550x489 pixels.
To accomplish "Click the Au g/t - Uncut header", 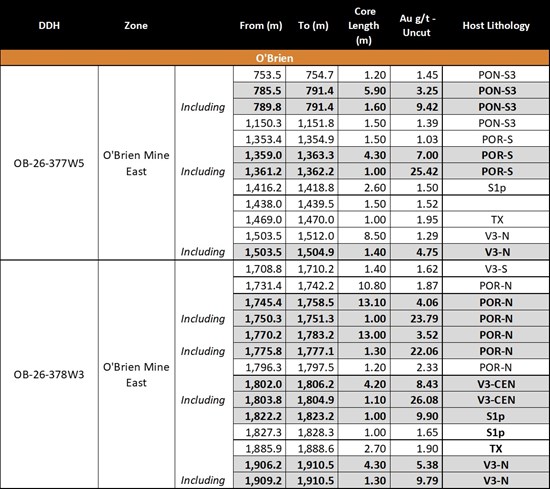I will pos(417,26).
